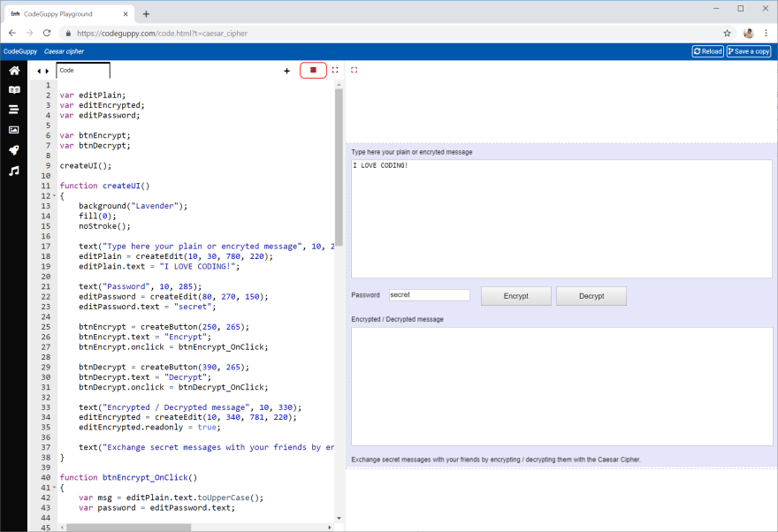This screenshot has height=532, width=778.
Task: Add a new code file with the plus icon
Action: click(286, 69)
